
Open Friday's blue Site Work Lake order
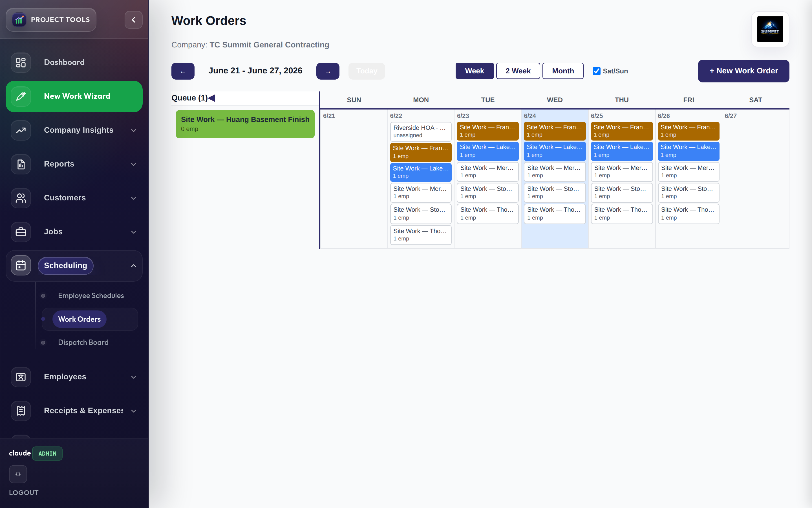689,151
